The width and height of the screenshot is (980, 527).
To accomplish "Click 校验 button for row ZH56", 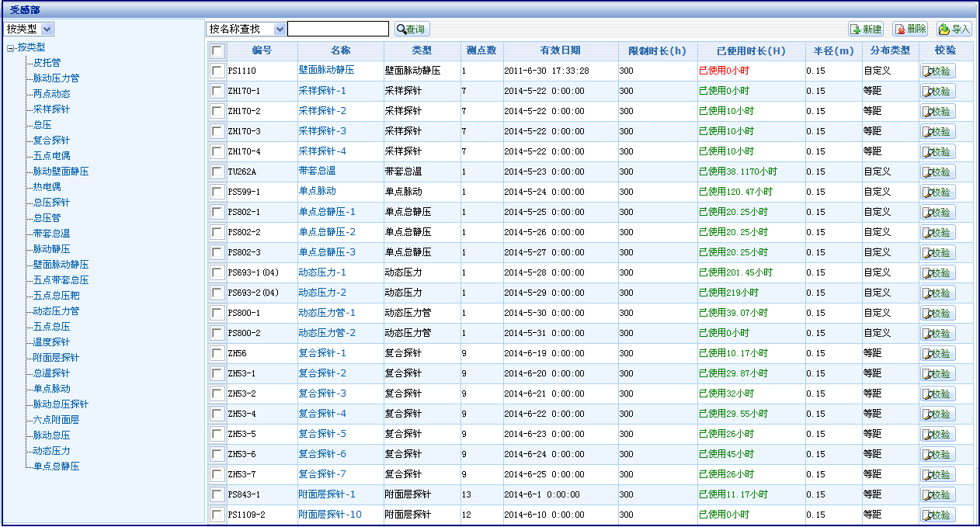I will click(938, 353).
